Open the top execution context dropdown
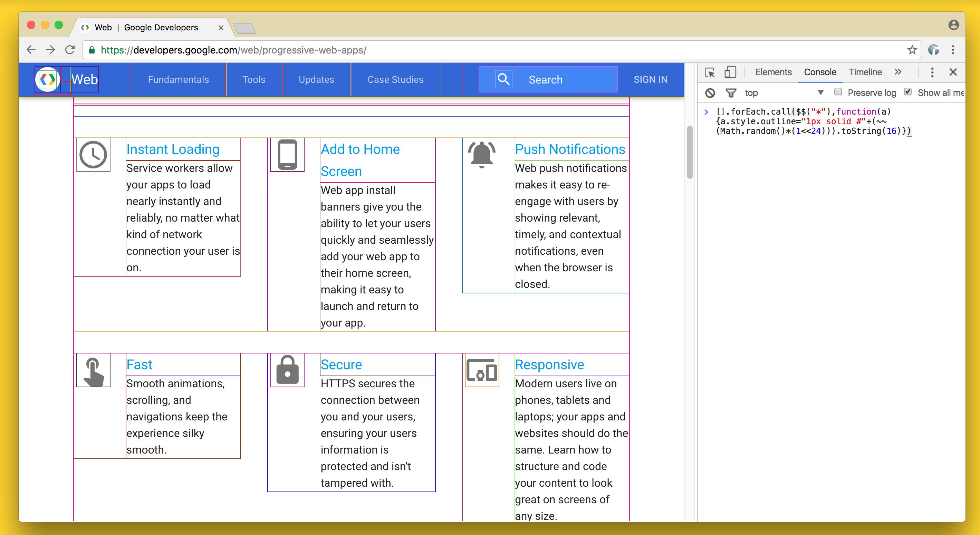 [820, 93]
